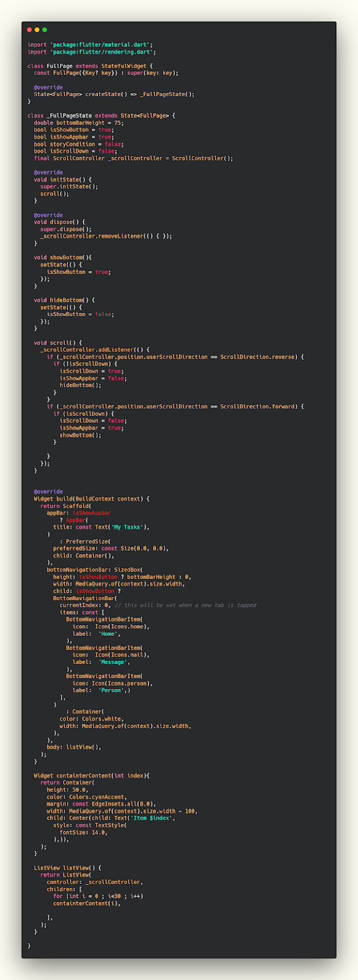Click the yellow minimize dot in window header
358x980 pixels.
tap(37, 29)
